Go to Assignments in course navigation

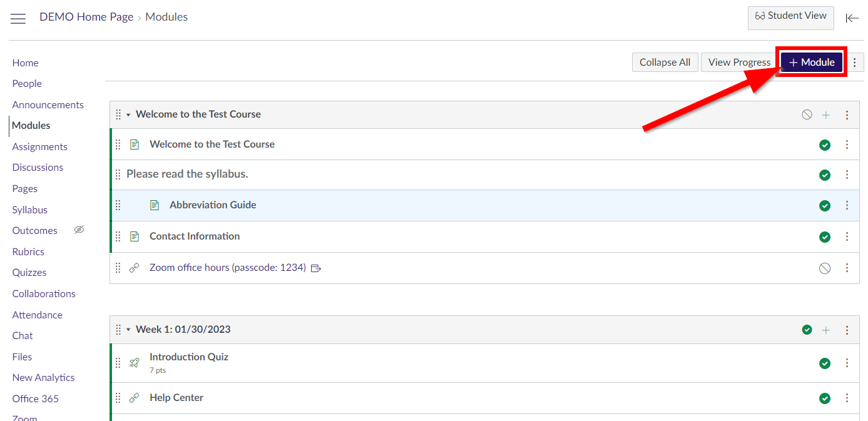point(39,146)
